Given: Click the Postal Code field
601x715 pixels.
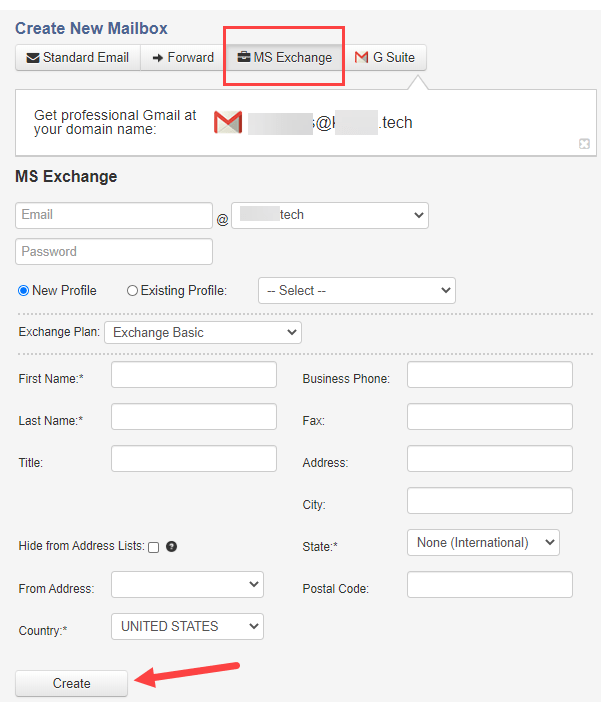Looking at the screenshot, I should 490,585.
